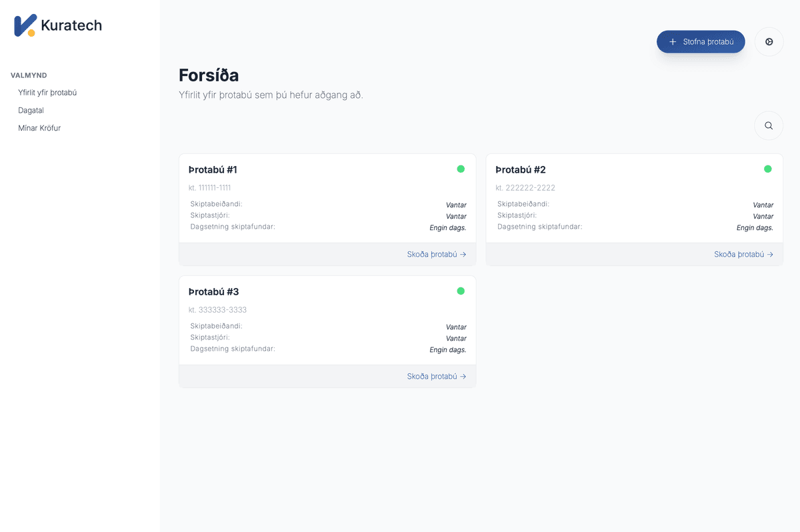Click the Kuratech brand name text
This screenshot has width=800, height=532.
(71, 25)
